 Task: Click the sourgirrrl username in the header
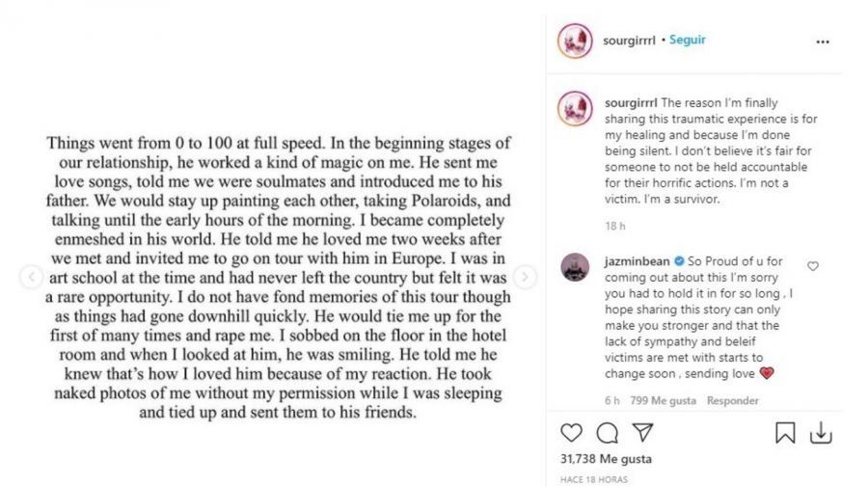coord(629,41)
